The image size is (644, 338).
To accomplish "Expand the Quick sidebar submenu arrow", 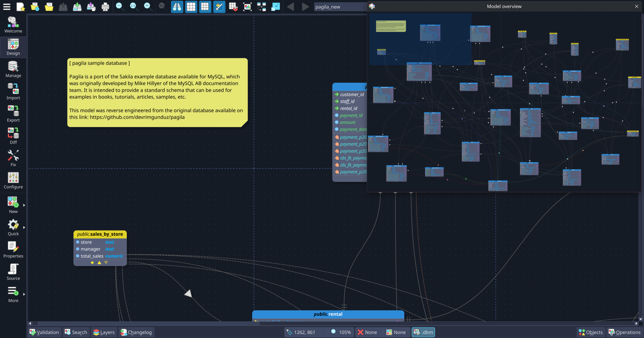I will [x=23, y=227].
